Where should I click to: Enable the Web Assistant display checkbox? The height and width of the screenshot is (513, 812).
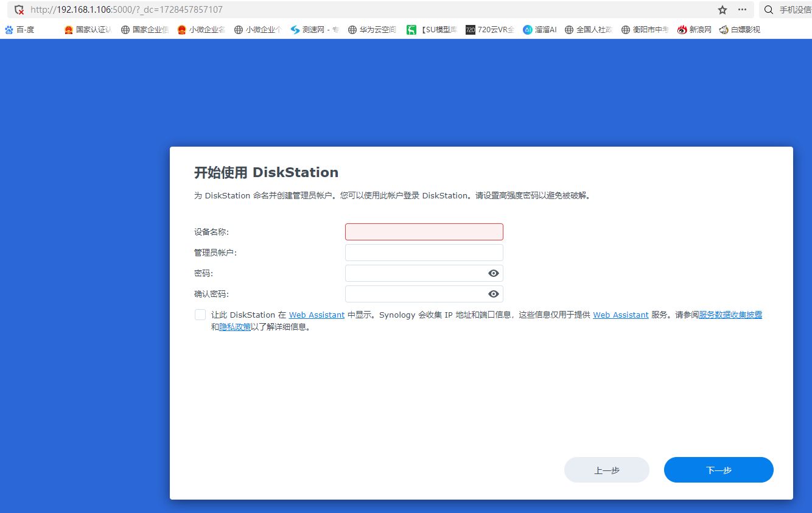200,315
